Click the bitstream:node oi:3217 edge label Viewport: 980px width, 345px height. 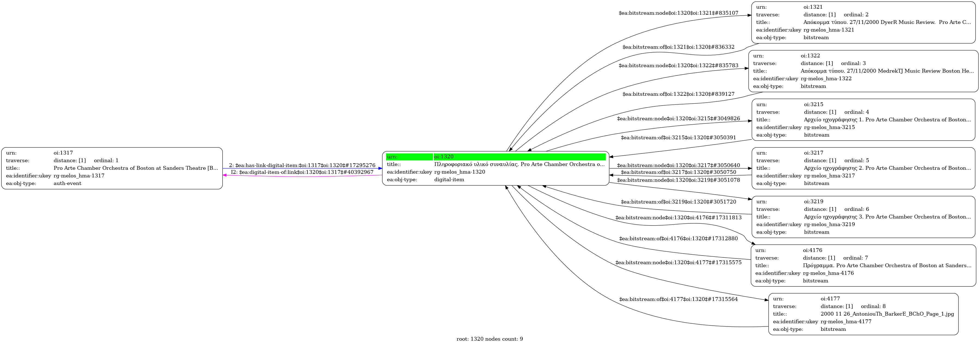678,165
